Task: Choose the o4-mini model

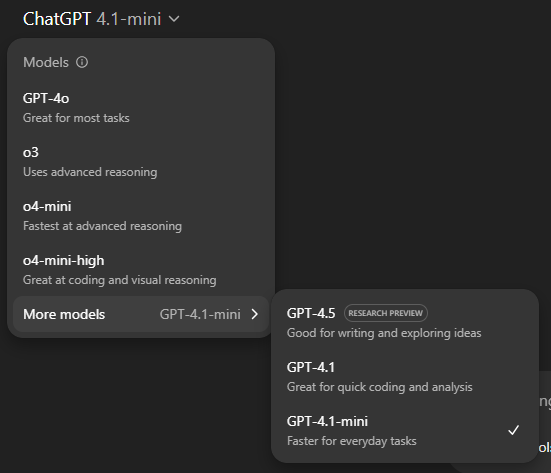Action: (x=141, y=216)
